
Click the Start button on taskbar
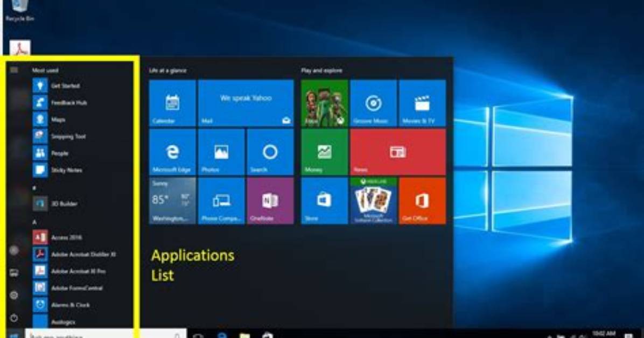point(14,335)
